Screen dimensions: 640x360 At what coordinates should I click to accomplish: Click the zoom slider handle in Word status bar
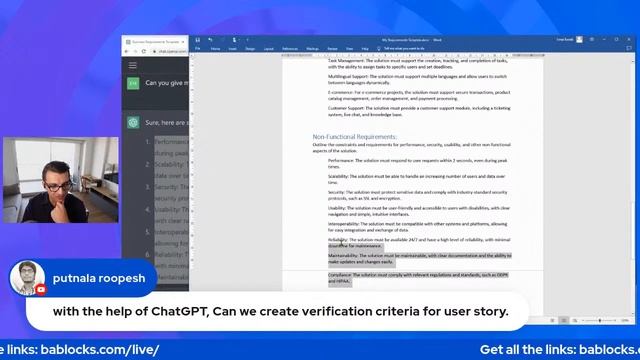[600, 321]
